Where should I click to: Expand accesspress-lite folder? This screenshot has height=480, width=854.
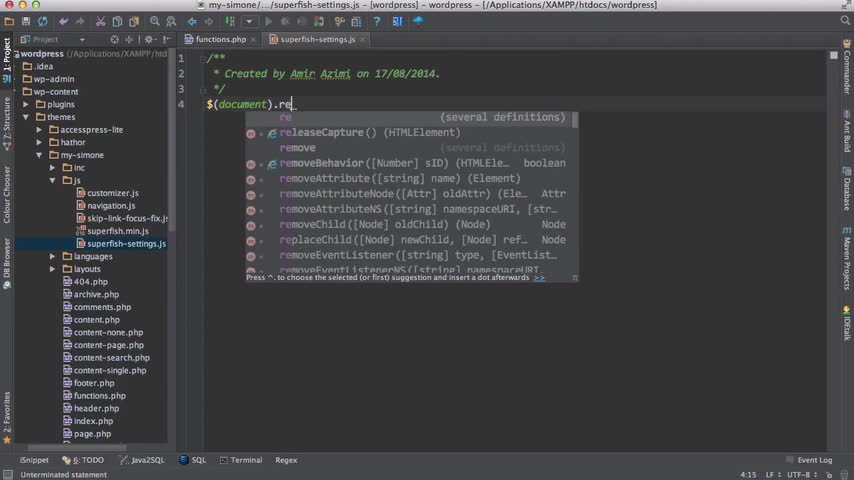point(39,130)
